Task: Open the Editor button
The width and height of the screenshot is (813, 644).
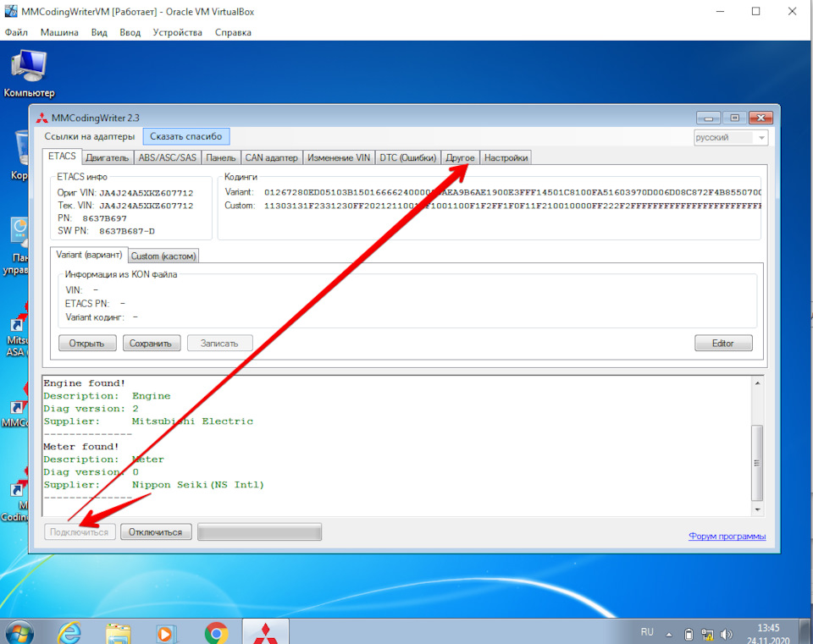Action: (723, 343)
